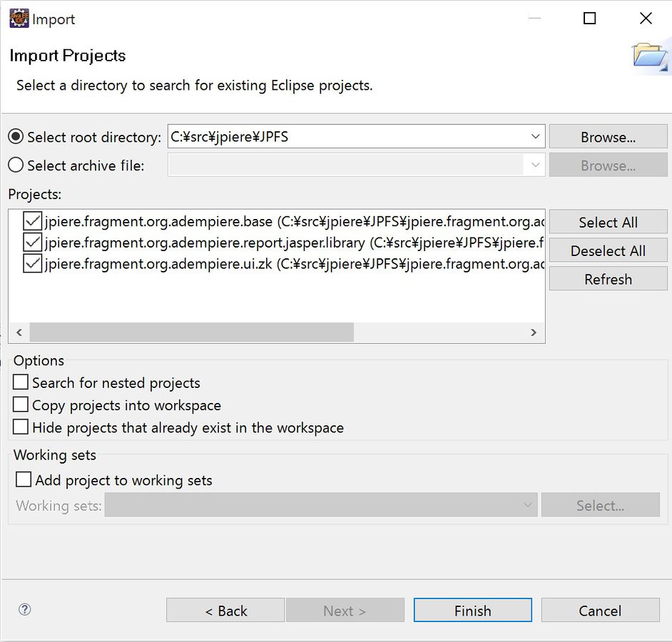The height and width of the screenshot is (642, 672).
Task: Enable Add project to working sets
Action: click(24, 479)
